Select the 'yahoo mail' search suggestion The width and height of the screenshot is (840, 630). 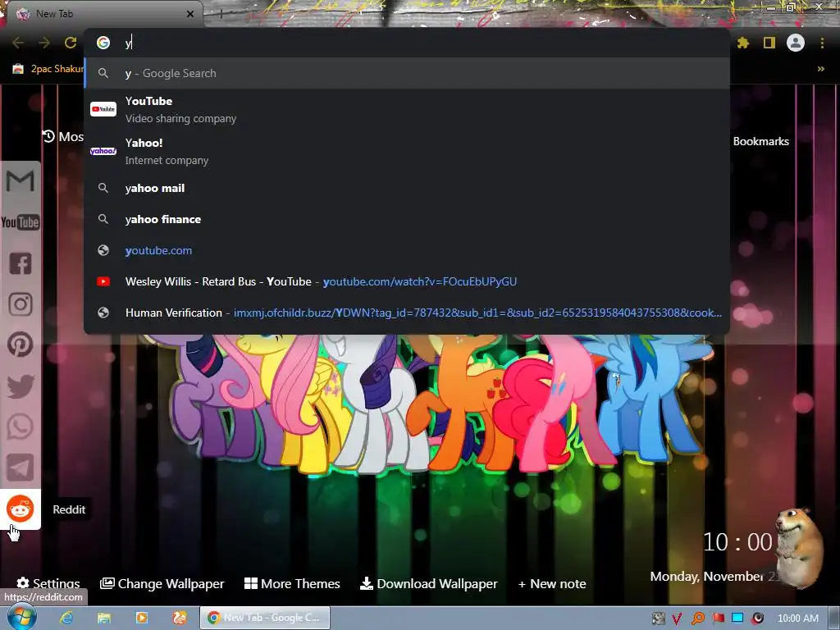[407, 188]
